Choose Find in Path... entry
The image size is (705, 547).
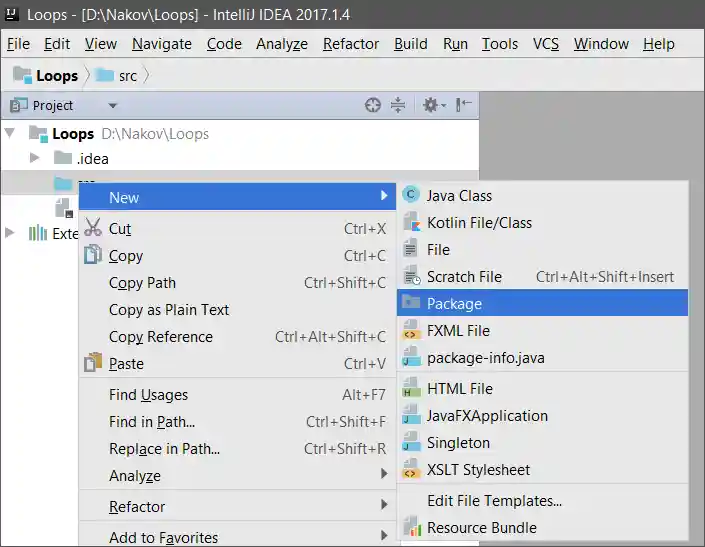152,422
